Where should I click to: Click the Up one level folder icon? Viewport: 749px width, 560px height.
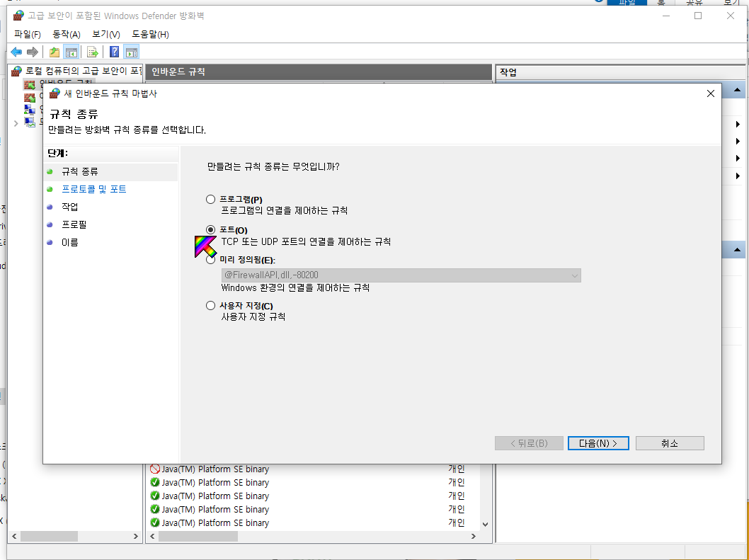point(55,52)
